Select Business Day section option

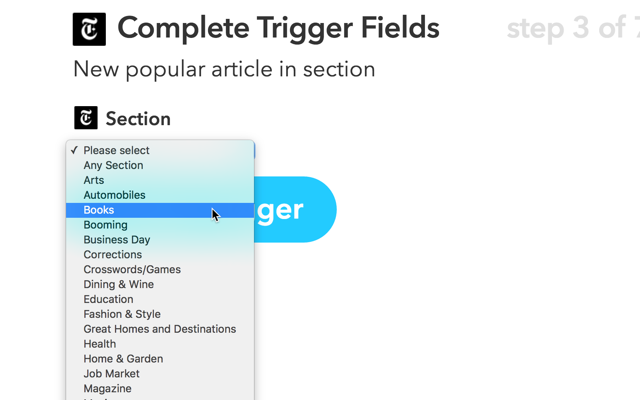pos(117,240)
